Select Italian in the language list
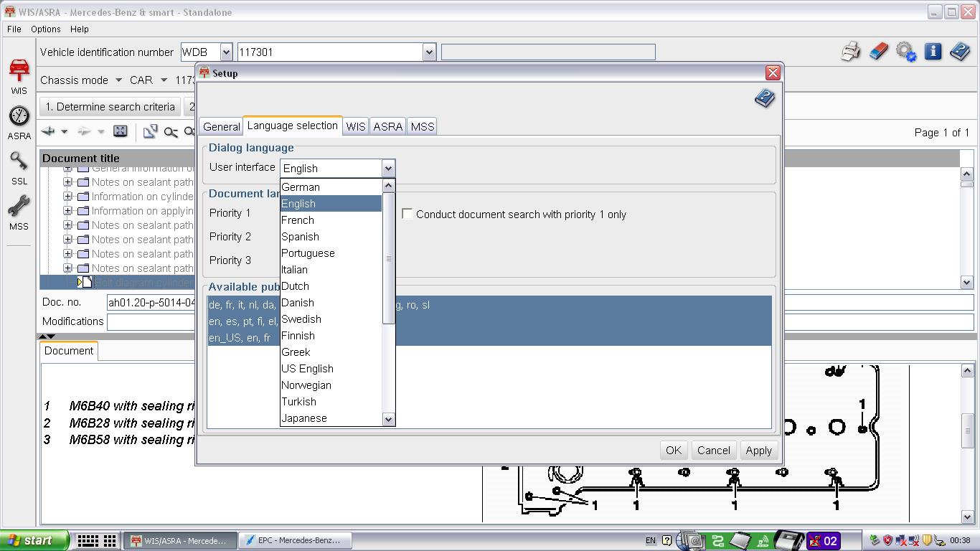Screen dimensions: 980x551 pos(331,269)
